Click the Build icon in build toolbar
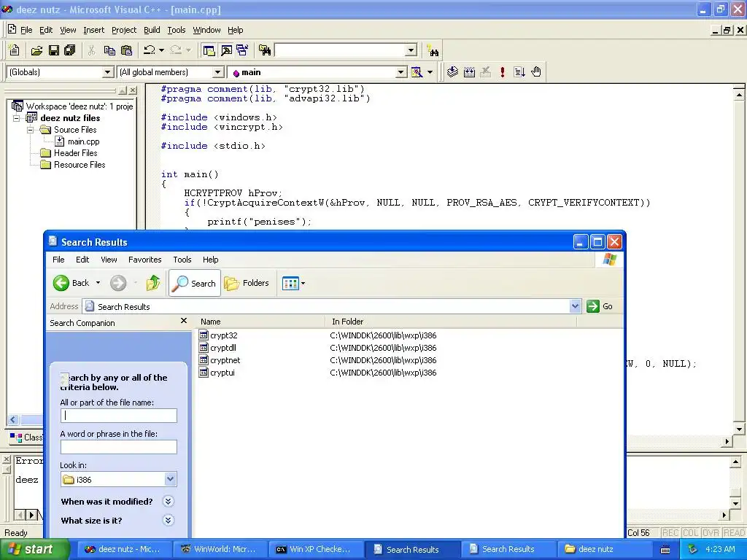 click(x=469, y=72)
